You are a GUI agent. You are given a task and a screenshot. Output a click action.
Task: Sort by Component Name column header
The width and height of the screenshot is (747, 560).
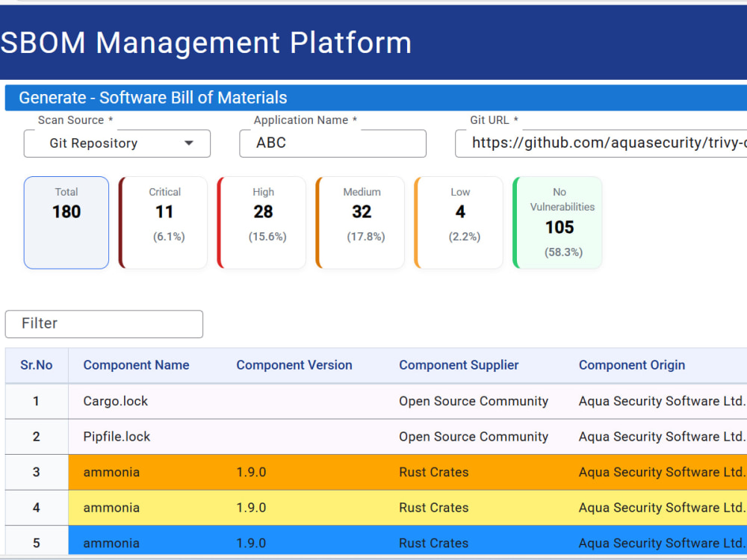(136, 365)
